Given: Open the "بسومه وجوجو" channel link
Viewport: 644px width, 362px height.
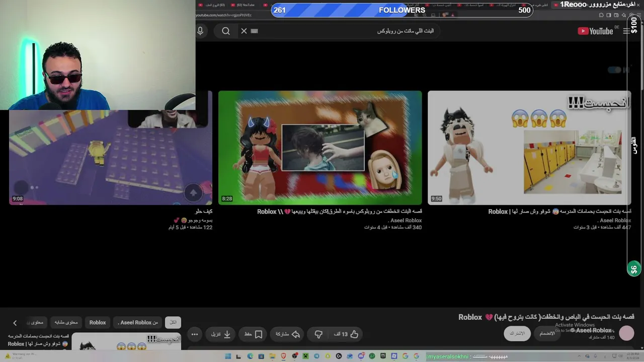Looking at the screenshot, I should [193, 221].
